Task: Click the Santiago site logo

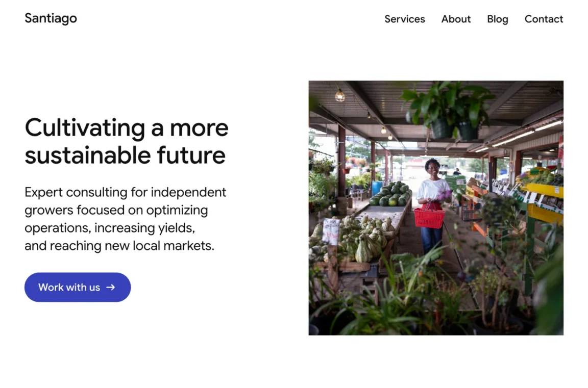Action: (x=51, y=18)
